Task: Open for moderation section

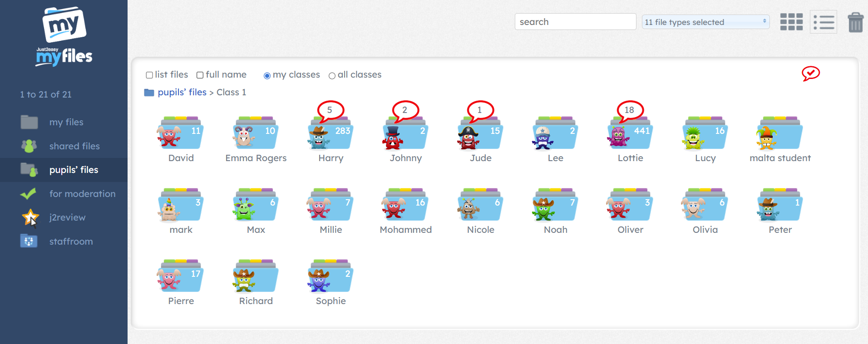Action: click(x=64, y=194)
